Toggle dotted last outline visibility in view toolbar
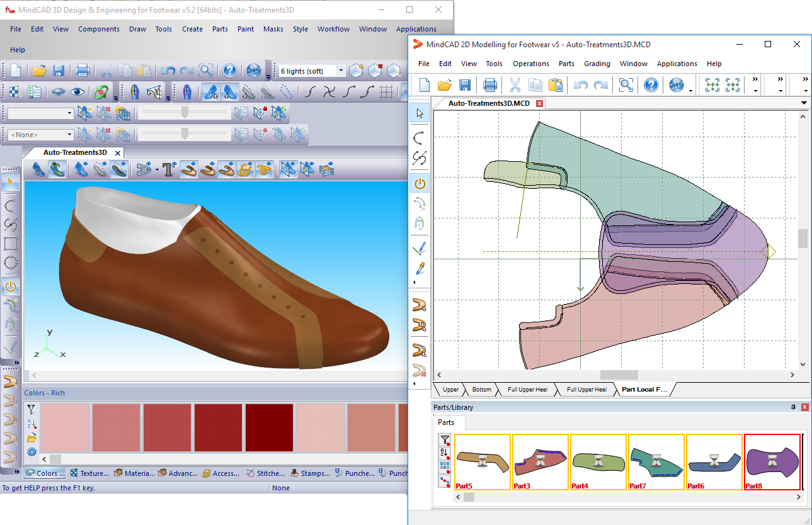This screenshot has height=525, width=812. pyautogui.click(x=100, y=169)
